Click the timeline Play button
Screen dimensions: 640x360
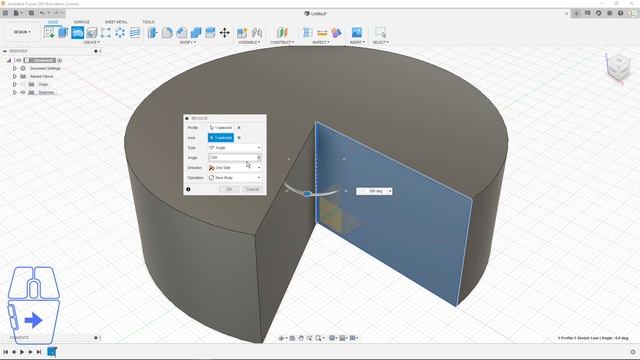(22, 352)
